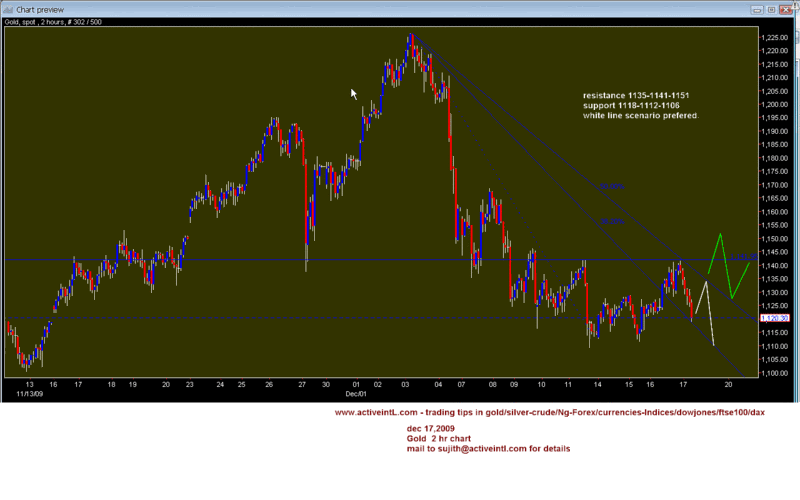Viewport: 800px width, 500px height.
Task: Click the 1,225.00 price axis label
Action: (x=776, y=38)
